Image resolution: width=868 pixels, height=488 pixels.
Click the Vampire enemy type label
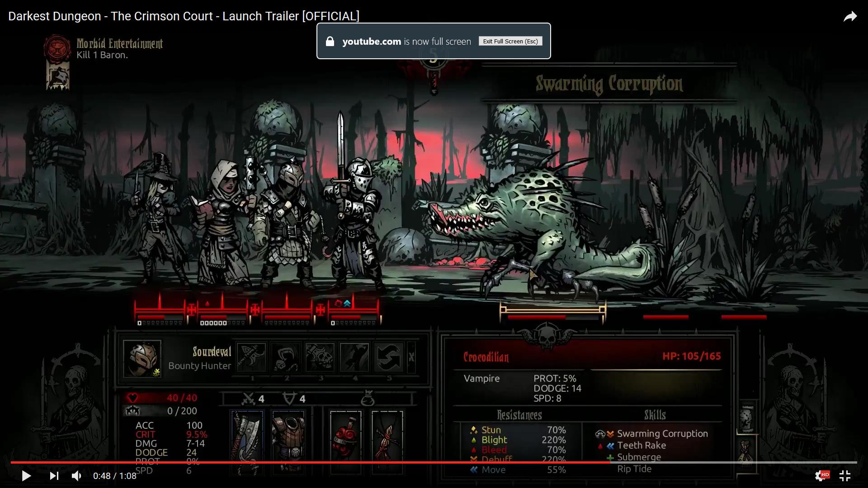481,379
